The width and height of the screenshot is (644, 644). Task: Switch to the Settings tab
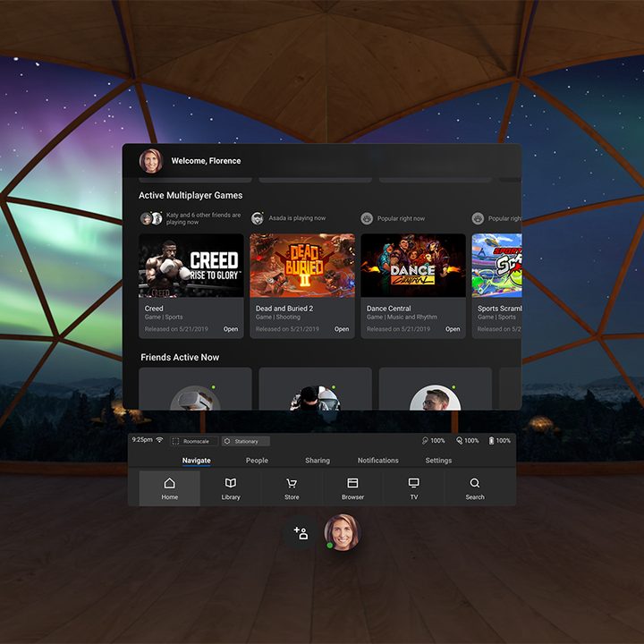pyautogui.click(x=438, y=461)
